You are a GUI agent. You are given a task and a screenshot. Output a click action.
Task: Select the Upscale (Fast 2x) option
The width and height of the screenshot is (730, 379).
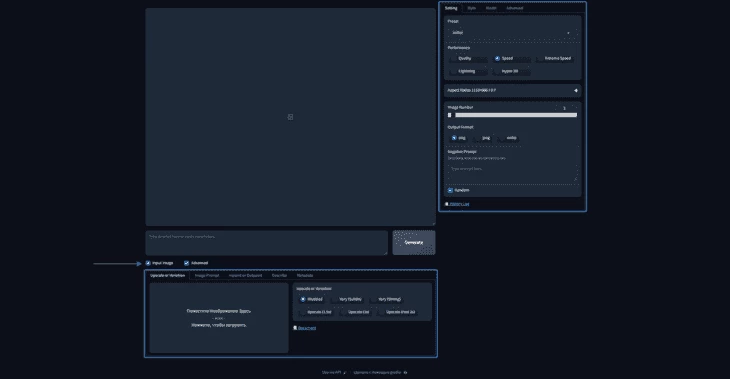click(x=397, y=312)
